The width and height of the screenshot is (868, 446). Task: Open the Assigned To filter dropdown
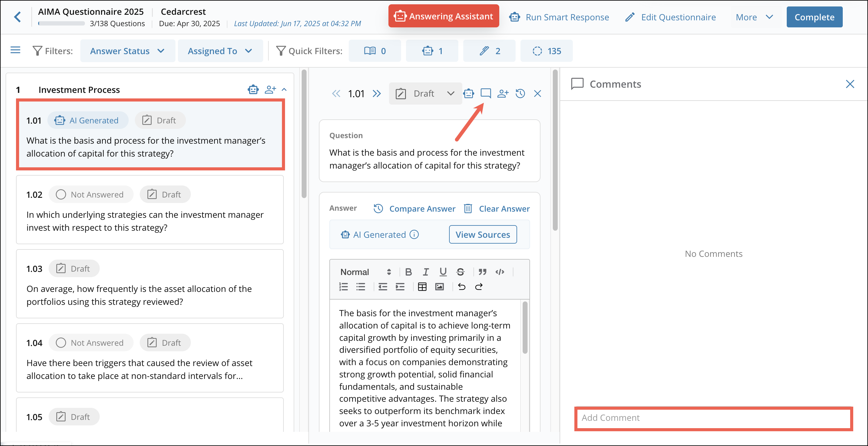220,50
